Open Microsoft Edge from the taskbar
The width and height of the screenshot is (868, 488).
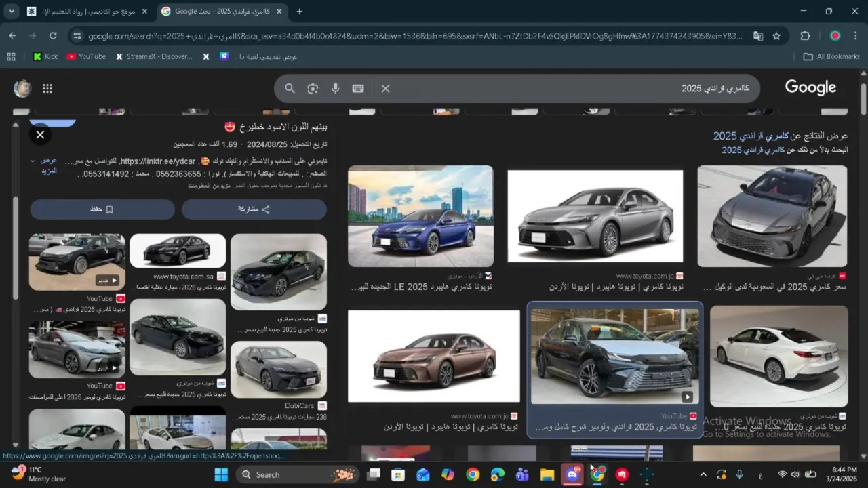pos(498,474)
